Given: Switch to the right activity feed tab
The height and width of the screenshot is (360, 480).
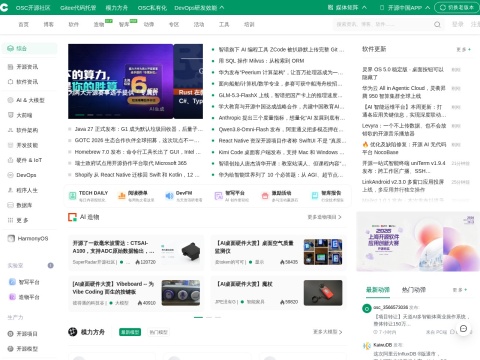Looking at the screenshot, I should (414, 290).
